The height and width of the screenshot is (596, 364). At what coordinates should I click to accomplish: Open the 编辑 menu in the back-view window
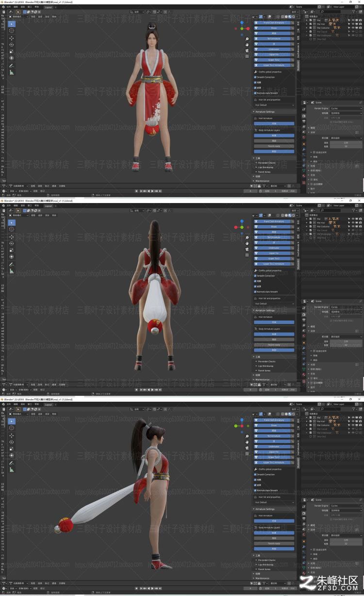pyautogui.click(x=16, y=206)
